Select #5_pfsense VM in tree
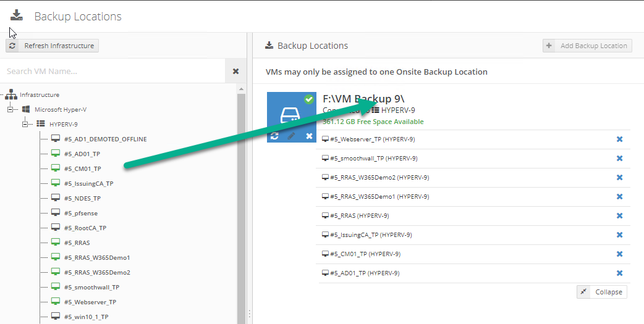The height and width of the screenshot is (324, 644). [80, 213]
